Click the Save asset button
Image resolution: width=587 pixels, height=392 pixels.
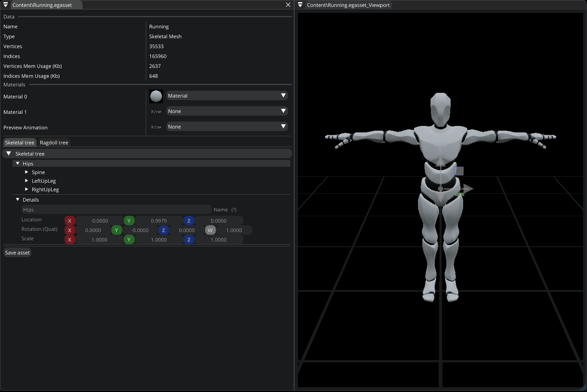[x=17, y=252]
